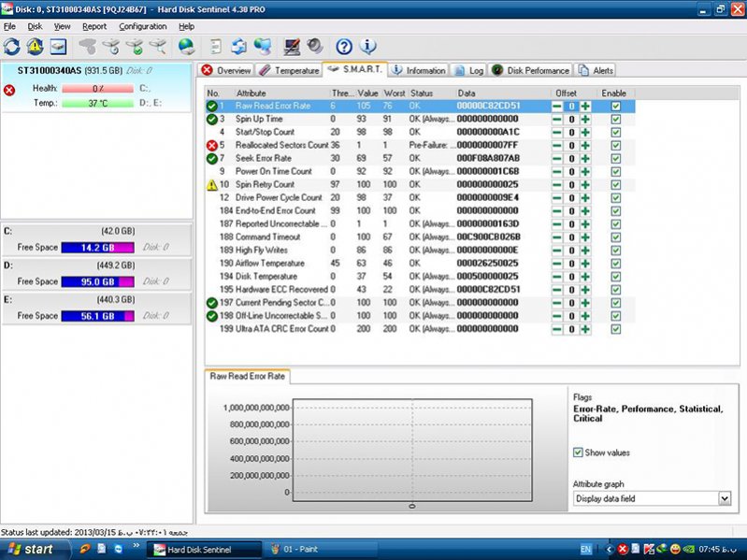Click the C: free space 14.2 GB bar
747x560 pixels.
(97, 248)
